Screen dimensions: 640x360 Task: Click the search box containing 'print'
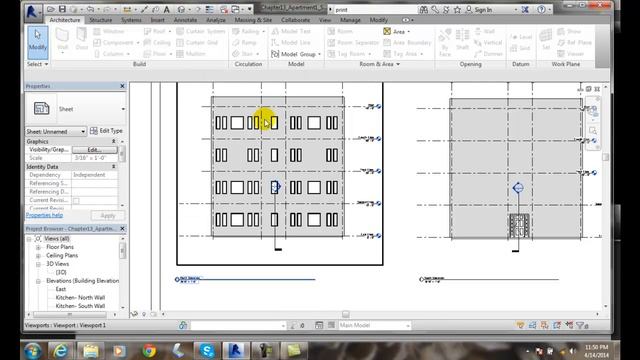click(x=376, y=9)
